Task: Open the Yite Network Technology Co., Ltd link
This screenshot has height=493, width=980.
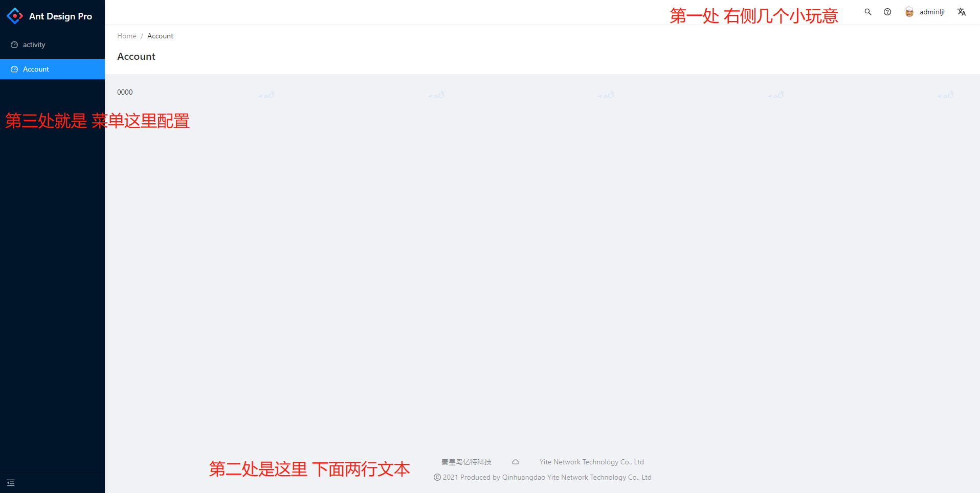Action: point(591,462)
